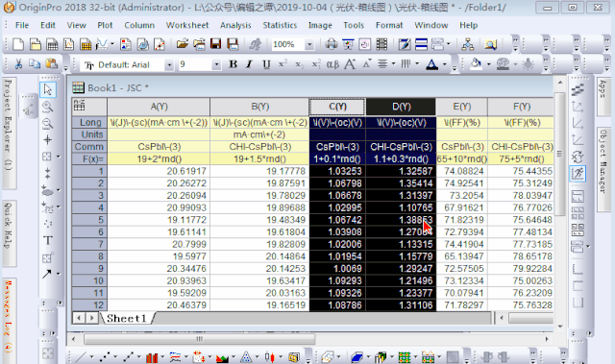Open the File menu
The width and height of the screenshot is (615, 364).
click(x=22, y=25)
